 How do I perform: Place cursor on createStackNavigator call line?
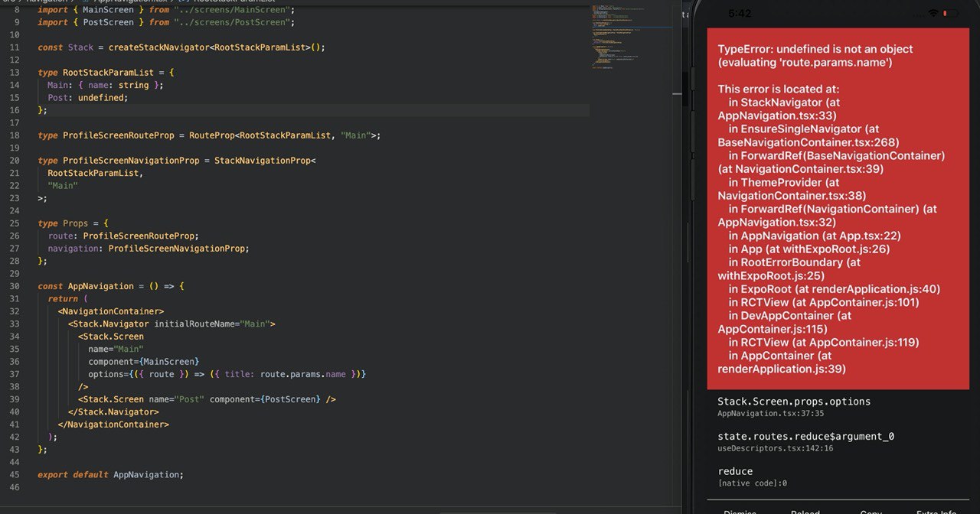pos(181,47)
